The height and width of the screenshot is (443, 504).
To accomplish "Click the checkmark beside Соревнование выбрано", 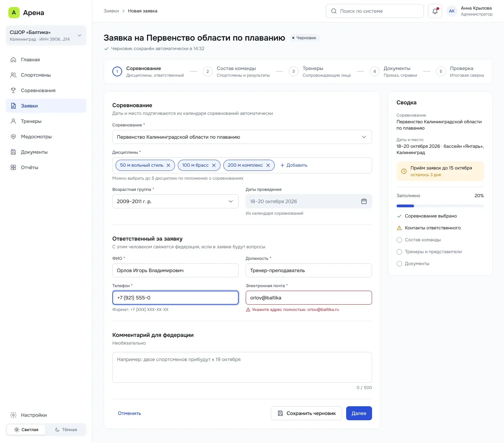I will (399, 216).
